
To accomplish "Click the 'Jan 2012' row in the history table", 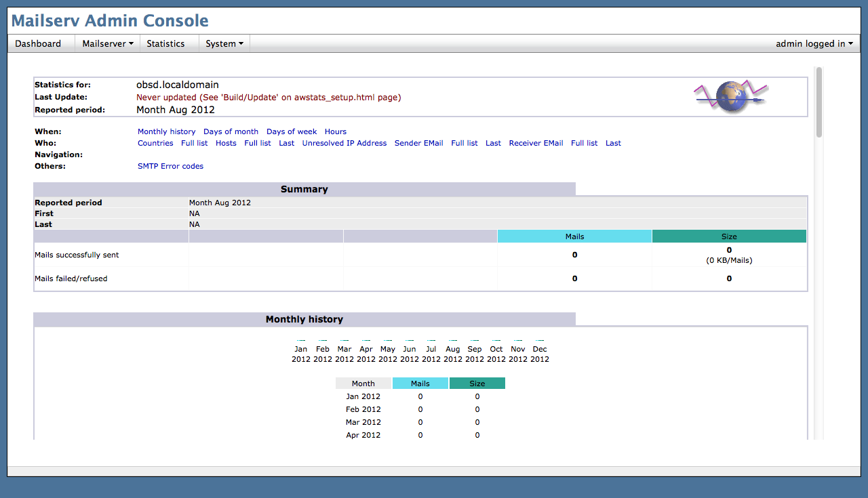I will click(x=420, y=396).
